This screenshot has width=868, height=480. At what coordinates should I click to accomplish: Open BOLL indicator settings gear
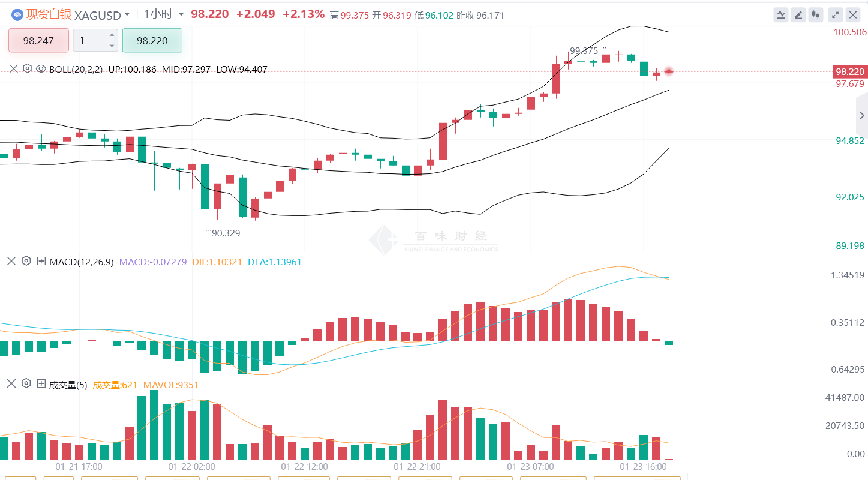coord(28,69)
